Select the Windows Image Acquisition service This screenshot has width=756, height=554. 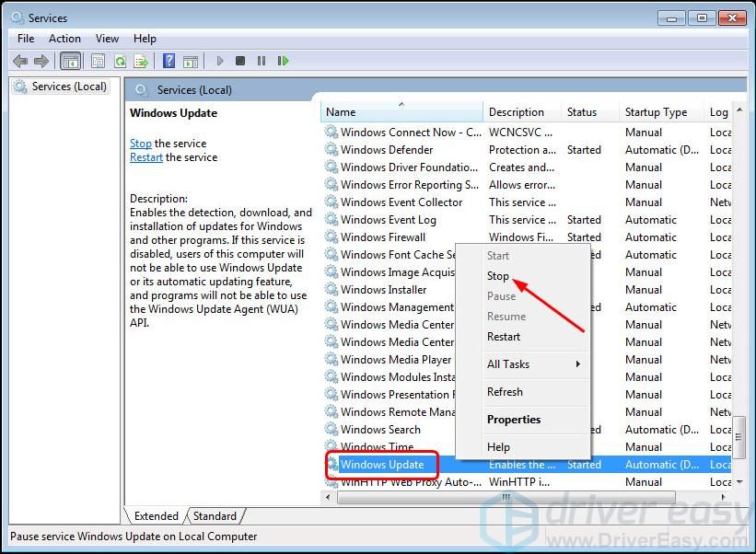(397, 271)
